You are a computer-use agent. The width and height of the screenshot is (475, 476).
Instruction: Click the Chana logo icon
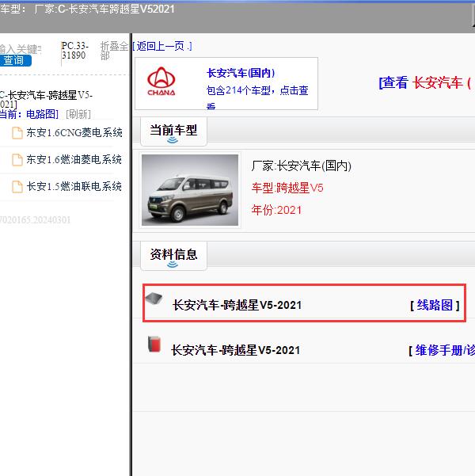coord(161,82)
